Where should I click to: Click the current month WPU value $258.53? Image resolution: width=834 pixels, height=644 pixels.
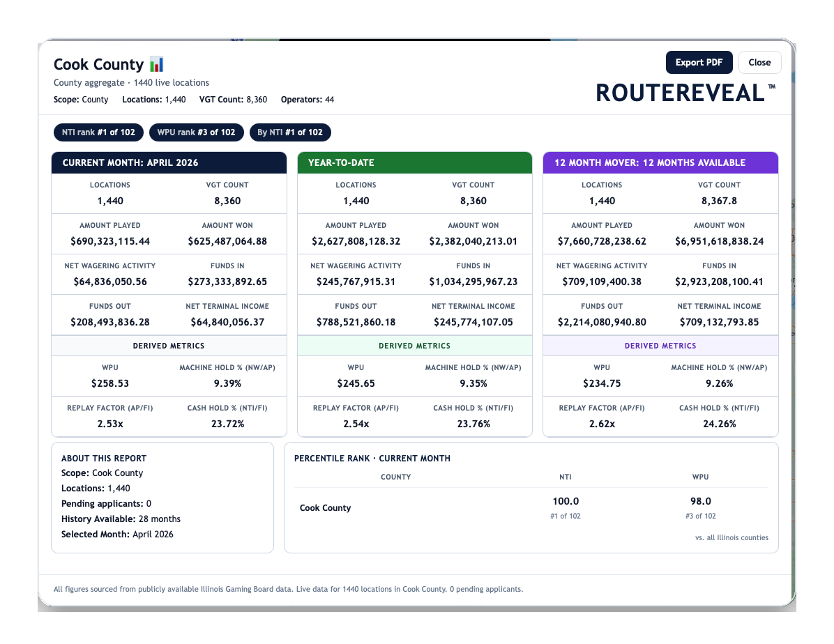pyautogui.click(x=110, y=383)
